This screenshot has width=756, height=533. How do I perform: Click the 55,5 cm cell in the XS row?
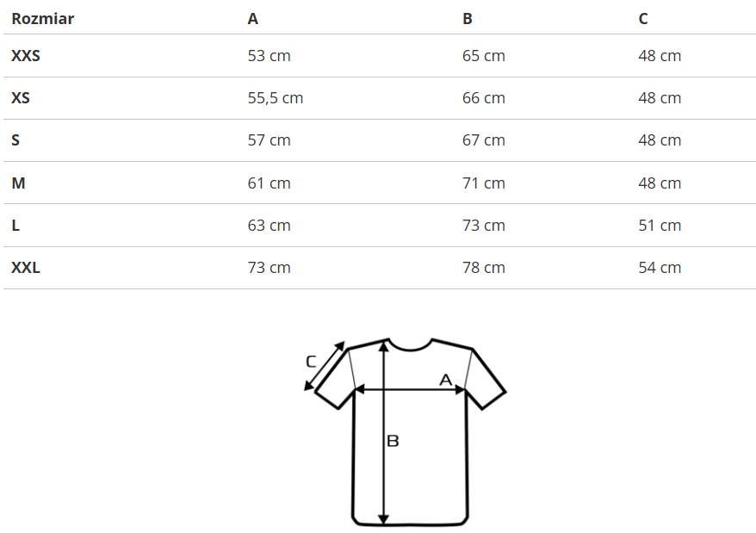click(x=276, y=98)
